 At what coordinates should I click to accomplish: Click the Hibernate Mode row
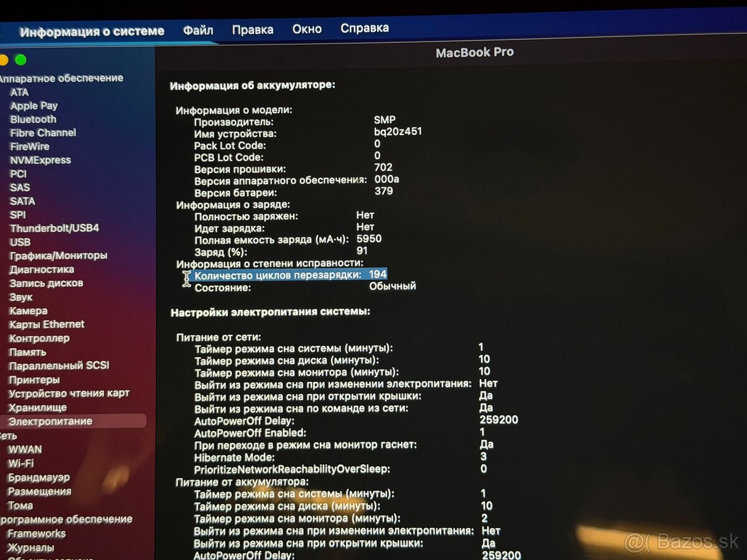341,457
